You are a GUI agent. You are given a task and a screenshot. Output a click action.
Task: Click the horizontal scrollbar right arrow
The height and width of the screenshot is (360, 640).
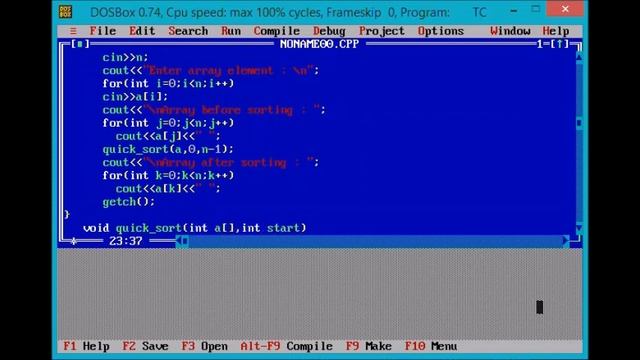565,241
